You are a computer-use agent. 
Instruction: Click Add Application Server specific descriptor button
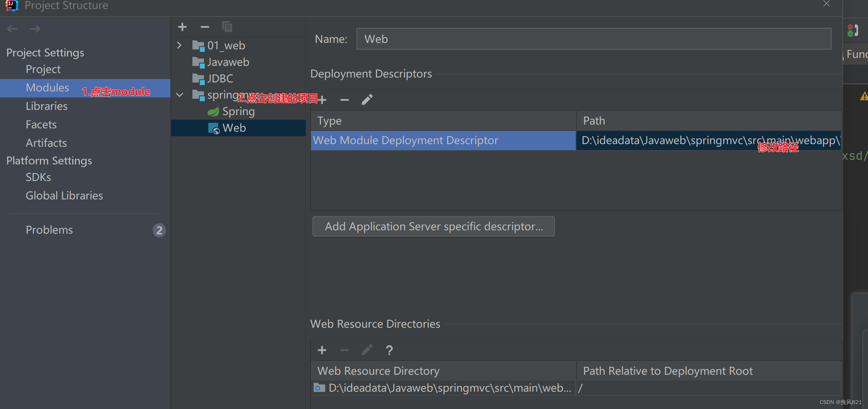pyautogui.click(x=433, y=227)
